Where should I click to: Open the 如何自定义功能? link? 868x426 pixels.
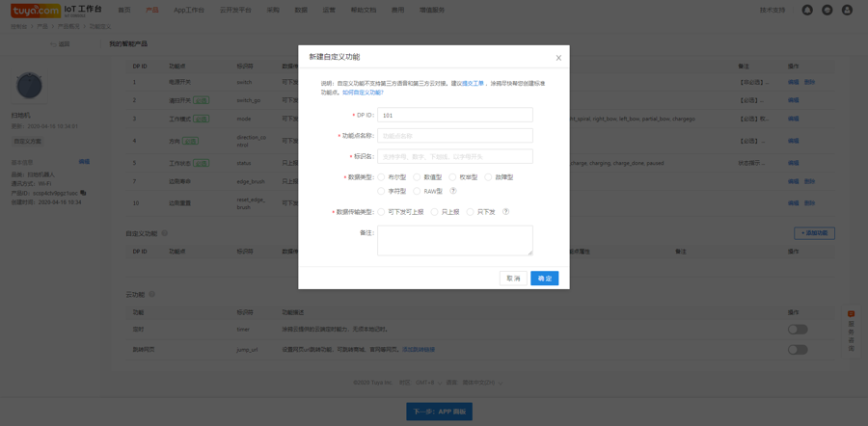(x=364, y=93)
